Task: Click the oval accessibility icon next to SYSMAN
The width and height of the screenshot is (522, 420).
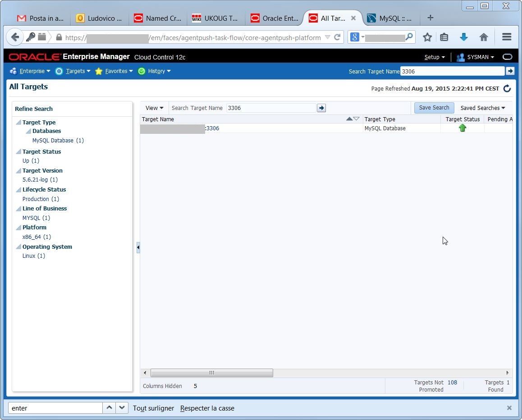Action: [x=508, y=57]
